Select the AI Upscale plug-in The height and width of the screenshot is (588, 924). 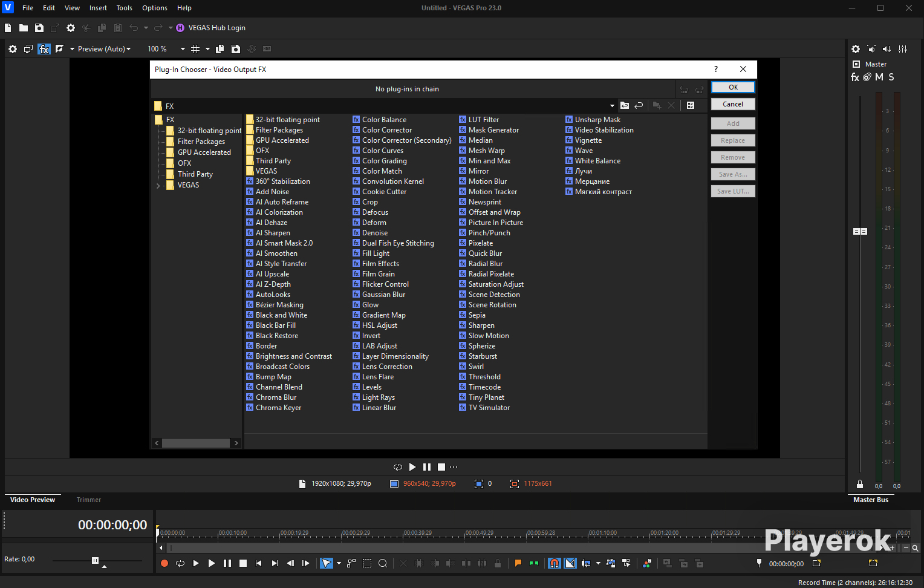(x=272, y=274)
